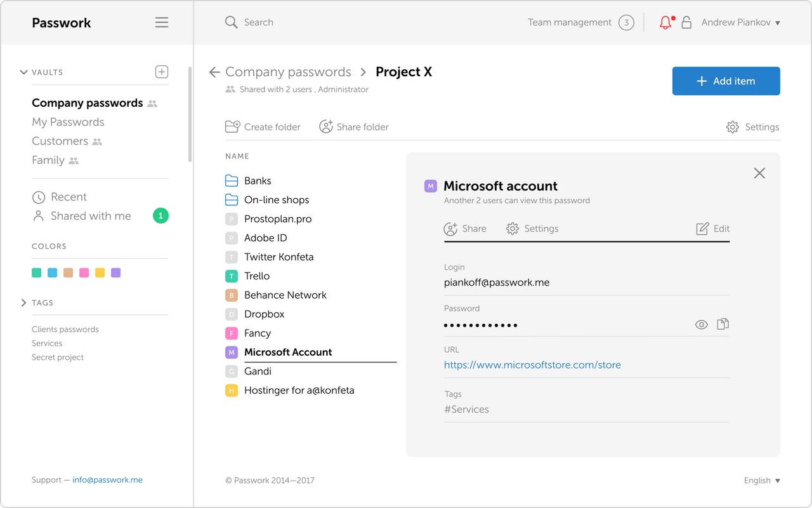Click the Add item button
Screen dimensions: 812x508
pos(726,81)
